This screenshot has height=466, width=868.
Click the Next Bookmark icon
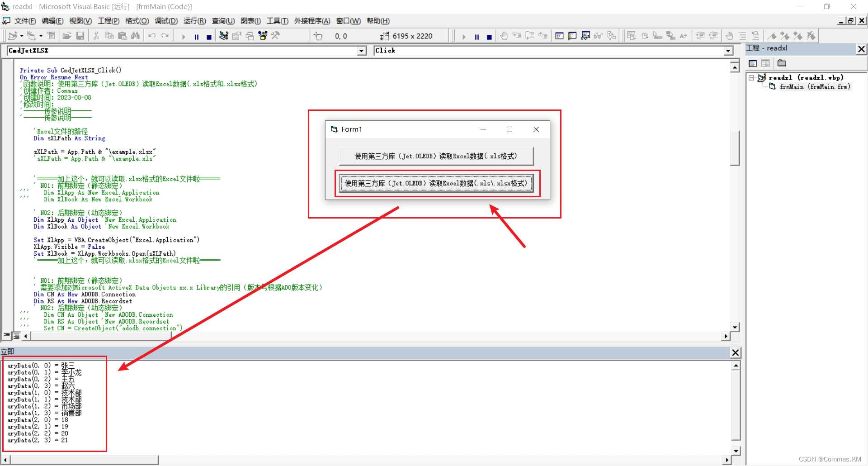(x=785, y=36)
